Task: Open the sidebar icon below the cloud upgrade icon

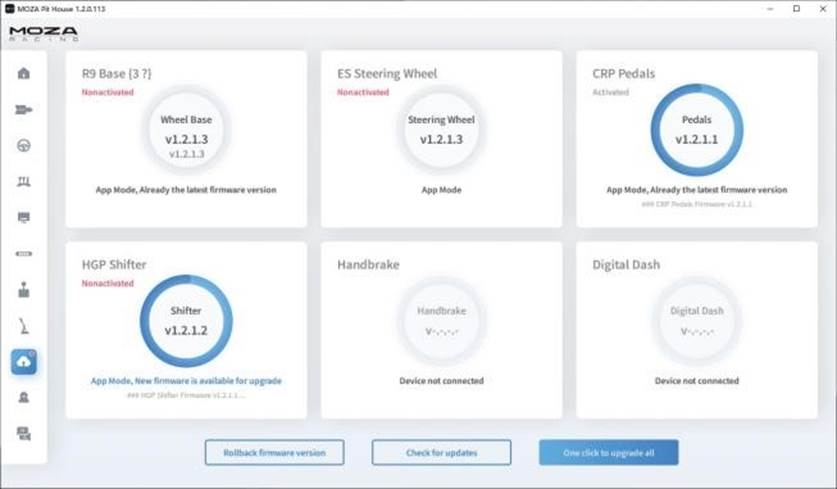Action: (23, 397)
